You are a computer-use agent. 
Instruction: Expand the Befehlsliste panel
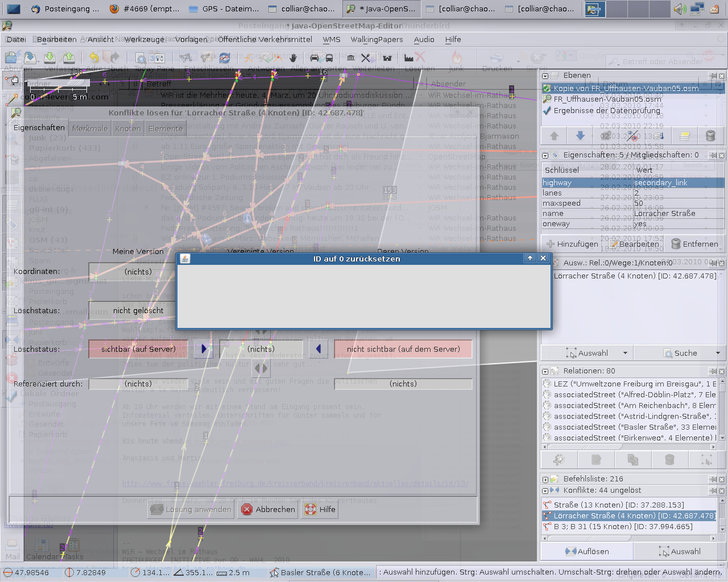coord(545,479)
